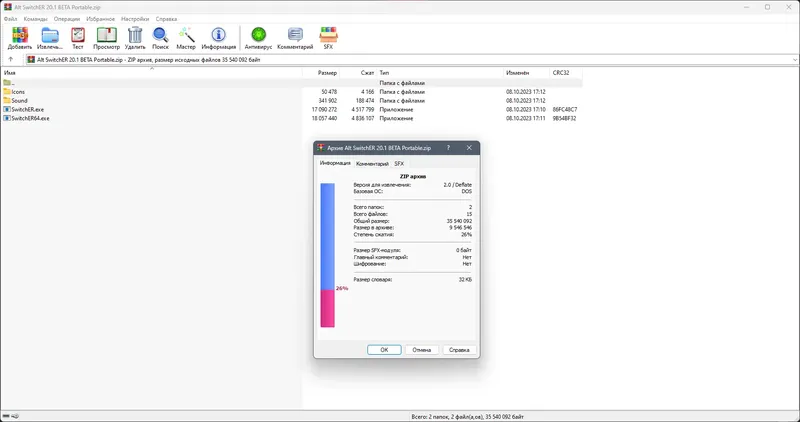Viewport: 800px width, 422px height.
Task: Sort by the Размер column header
Action: [x=321, y=73]
